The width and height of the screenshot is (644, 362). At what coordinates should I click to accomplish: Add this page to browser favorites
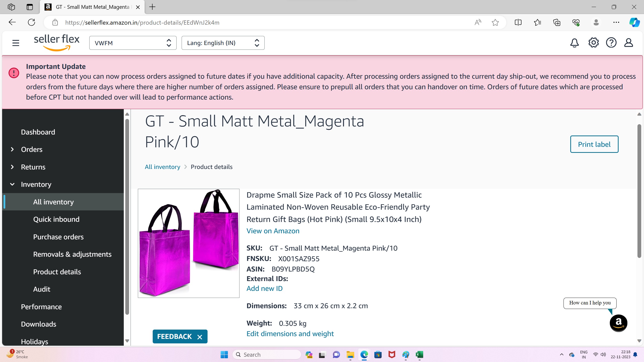[495, 22]
